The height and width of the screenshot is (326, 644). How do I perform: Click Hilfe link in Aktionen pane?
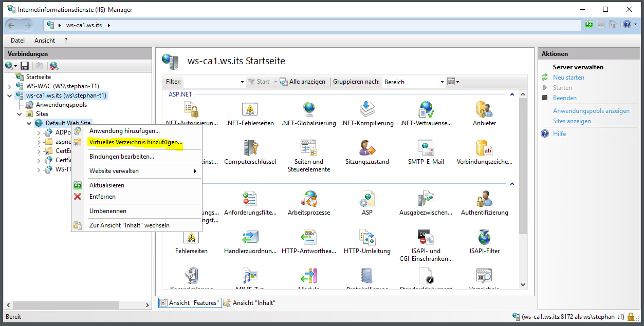[560, 134]
